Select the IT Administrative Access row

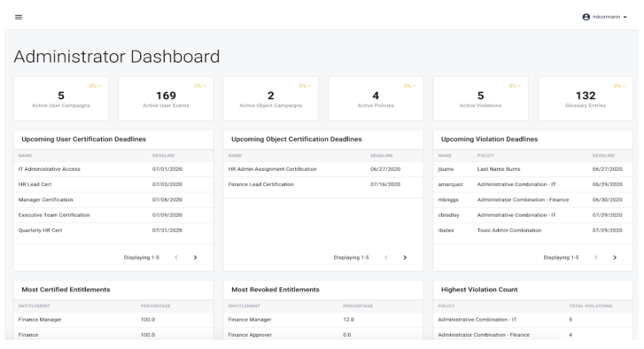pos(113,169)
